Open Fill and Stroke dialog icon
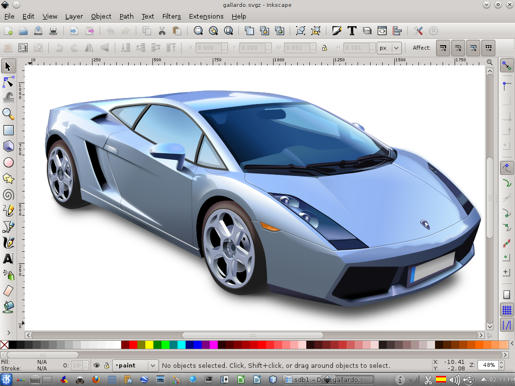Image resolution: width=515 pixels, height=386 pixels. (337, 31)
